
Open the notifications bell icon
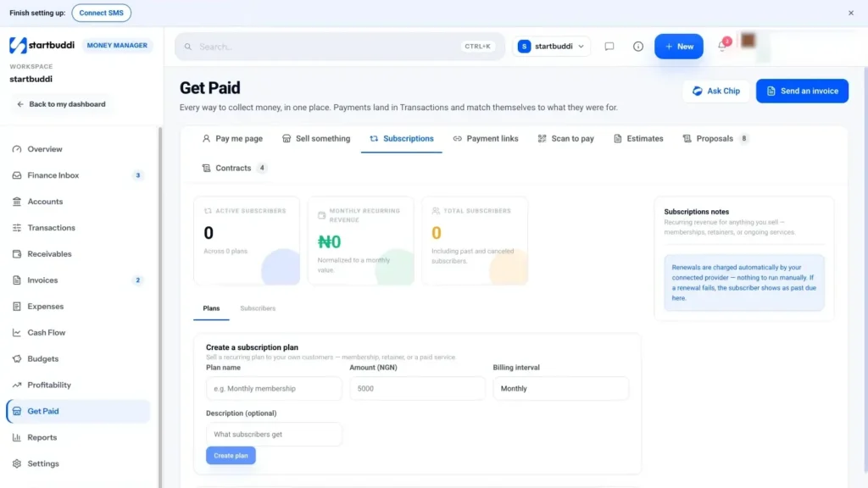(x=722, y=47)
